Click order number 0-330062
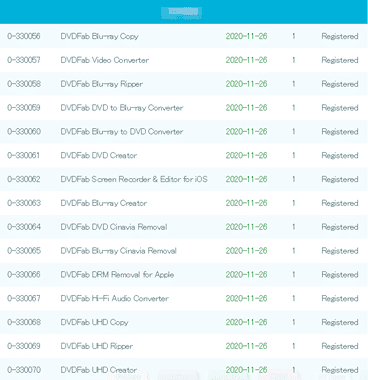Image resolution: width=368 pixels, height=380 pixels. pyautogui.click(x=24, y=179)
